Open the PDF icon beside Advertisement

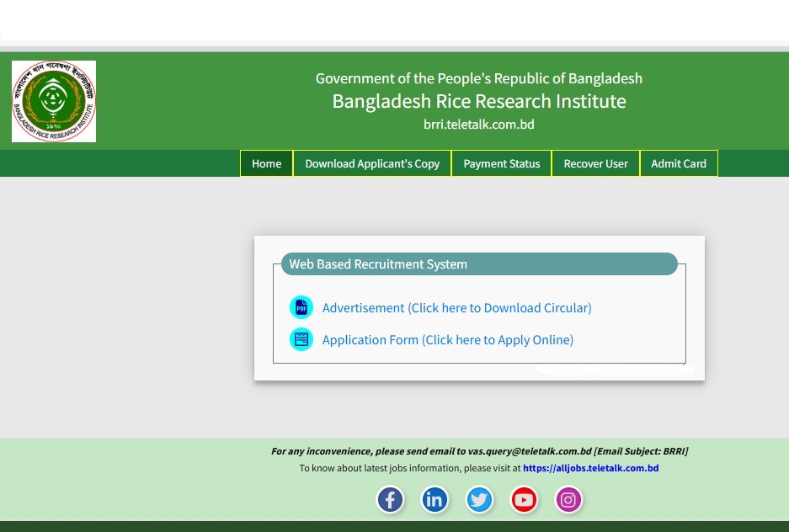[301, 308]
